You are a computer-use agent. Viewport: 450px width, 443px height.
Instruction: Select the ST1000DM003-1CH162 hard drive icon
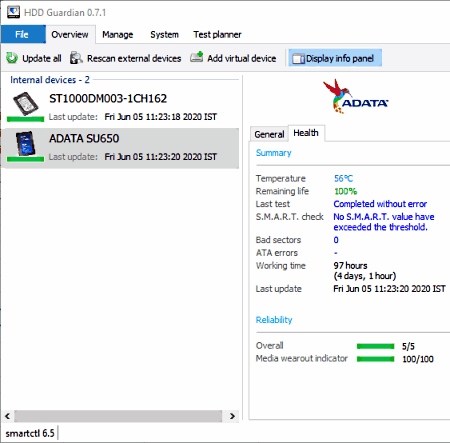[25, 103]
